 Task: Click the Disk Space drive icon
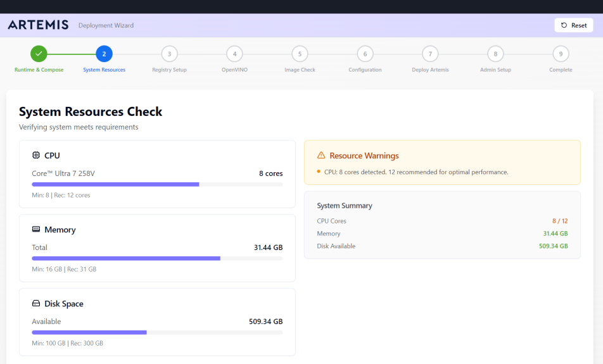(36, 304)
